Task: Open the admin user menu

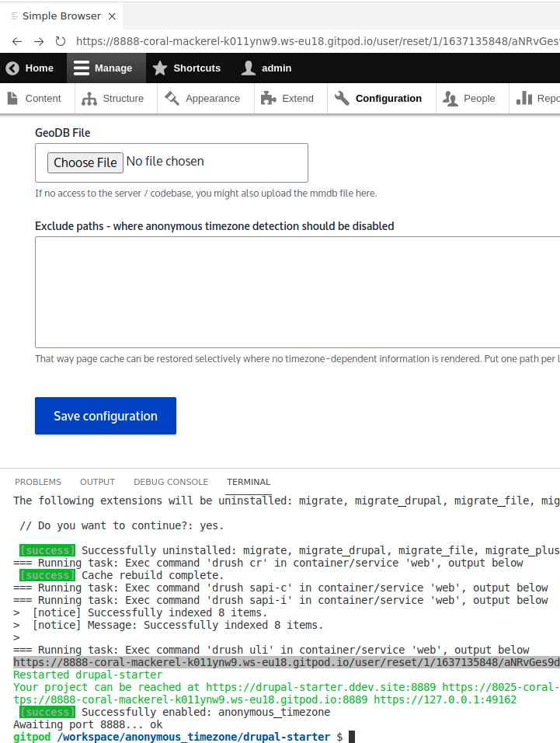Action: 266,68
